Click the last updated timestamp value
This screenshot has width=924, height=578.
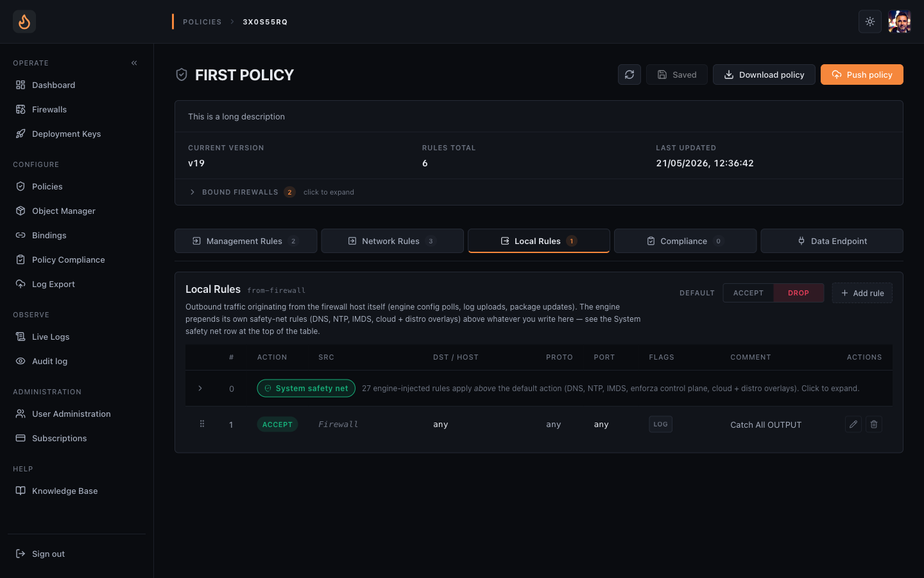click(705, 163)
